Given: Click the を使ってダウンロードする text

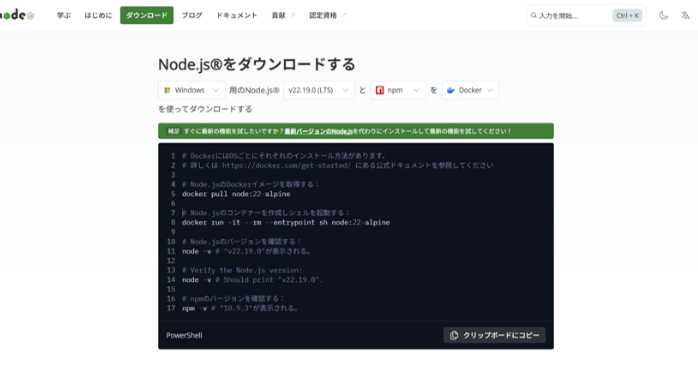Looking at the screenshot, I should 205,109.
